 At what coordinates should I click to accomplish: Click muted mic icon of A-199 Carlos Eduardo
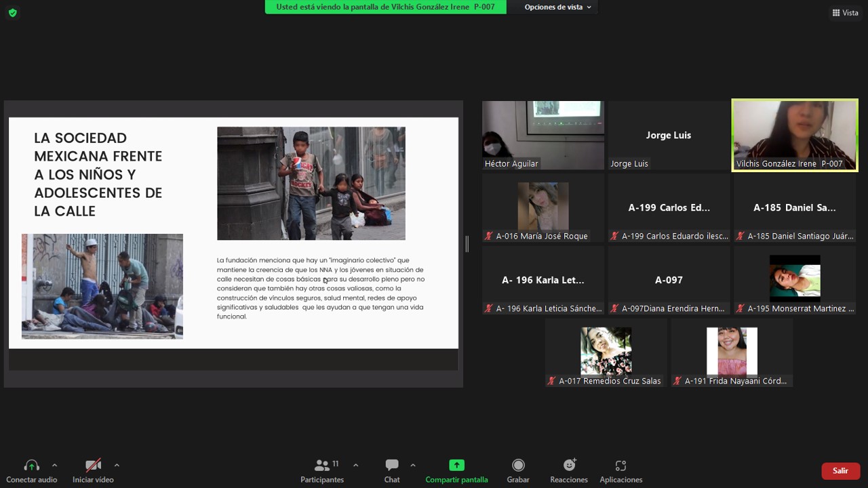click(x=614, y=236)
